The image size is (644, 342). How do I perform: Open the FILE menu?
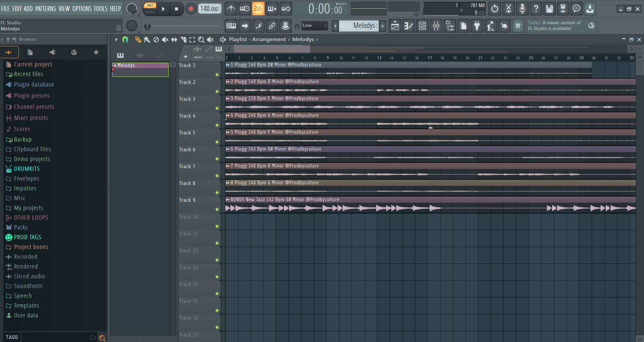pos(5,9)
